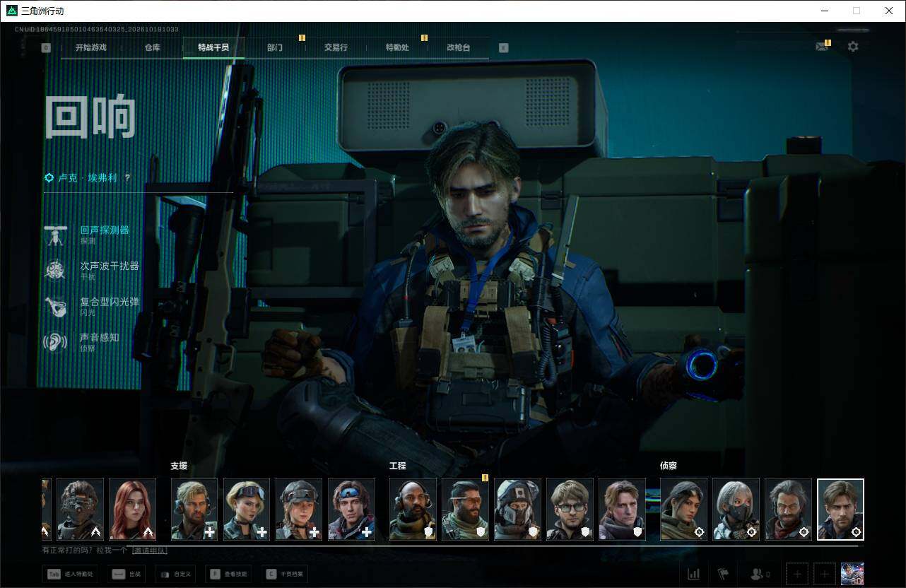Open settings via the gear icon
Viewport: 906px width, 588px height.
853,47
